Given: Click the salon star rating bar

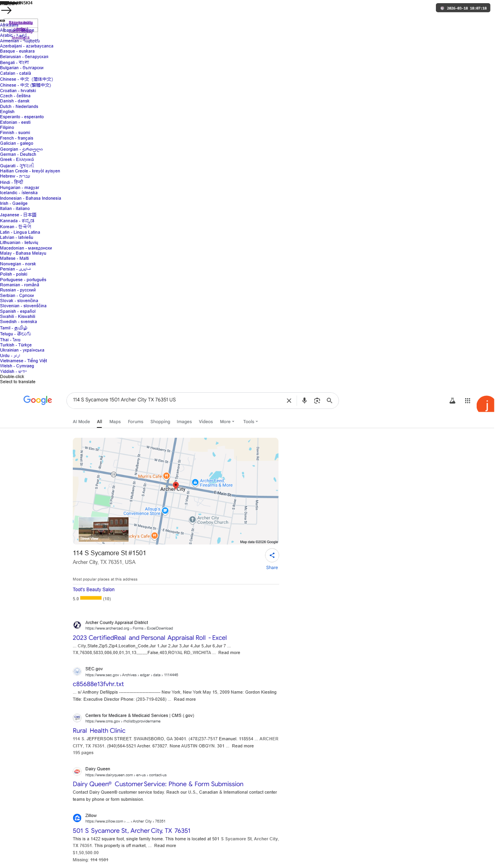Looking at the screenshot, I should click(91, 598).
